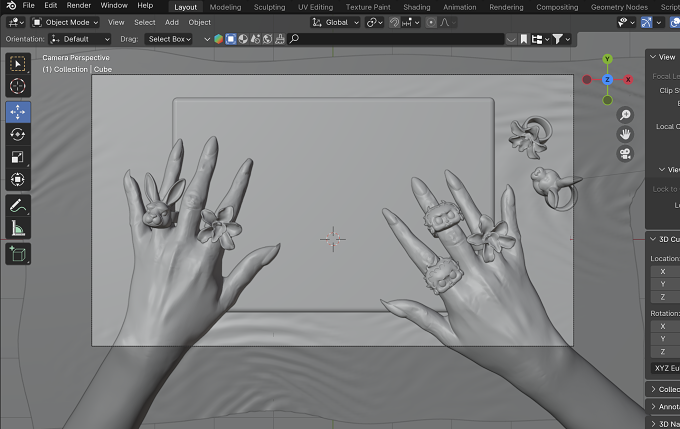680x429 pixels.
Task: Open the Global transform orientation dropdown
Action: 336,23
